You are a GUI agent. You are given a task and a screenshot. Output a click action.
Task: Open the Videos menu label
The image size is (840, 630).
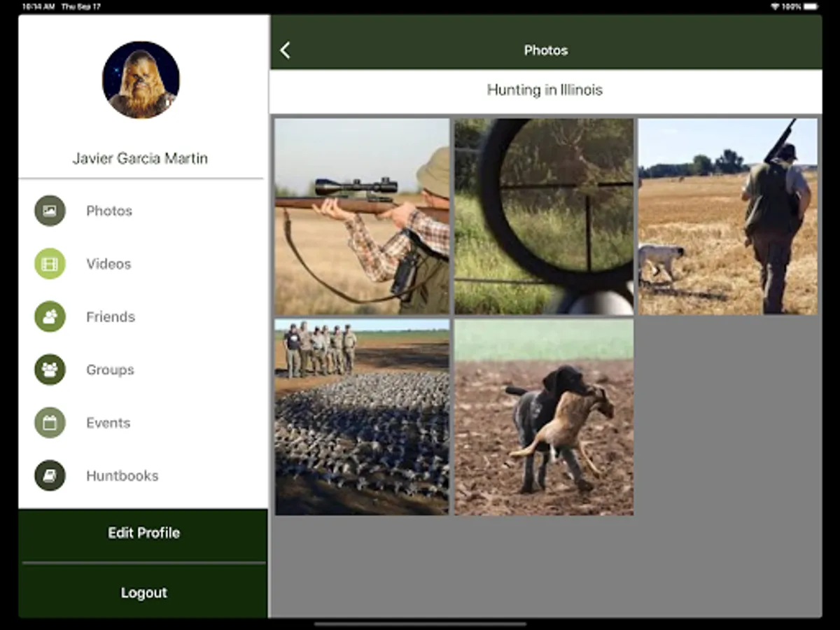[x=108, y=264]
